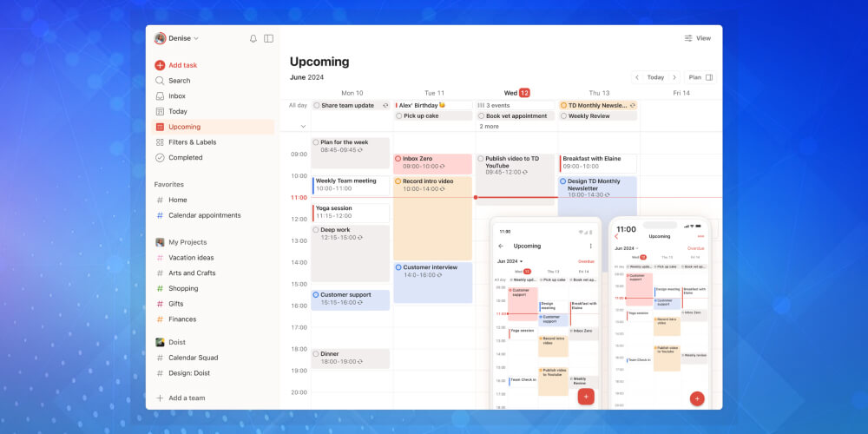Click the red Add task plus icon
Image resolution: width=868 pixels, height=434 pixels.
(x=160, y=65)
